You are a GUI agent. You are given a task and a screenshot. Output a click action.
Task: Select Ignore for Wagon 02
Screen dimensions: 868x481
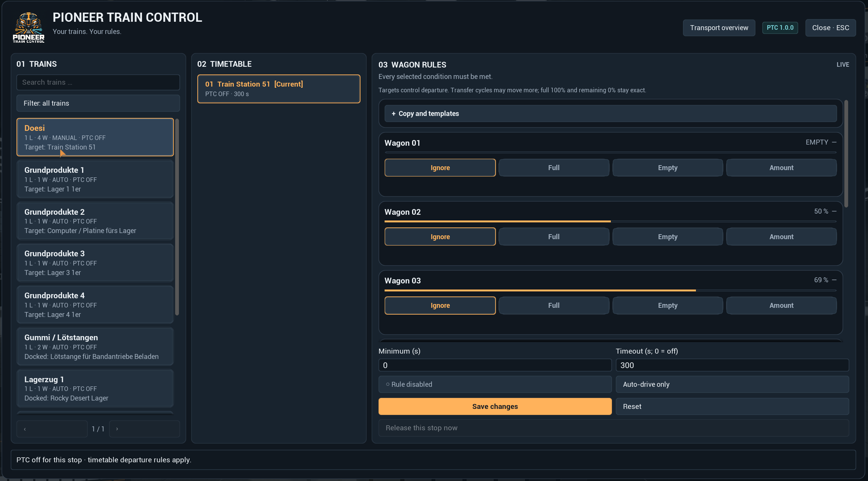[x=440, y=237]
